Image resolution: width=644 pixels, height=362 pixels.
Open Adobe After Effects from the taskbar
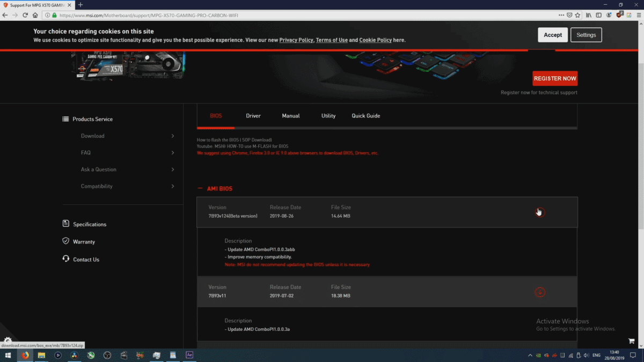[x=189, y=355]
